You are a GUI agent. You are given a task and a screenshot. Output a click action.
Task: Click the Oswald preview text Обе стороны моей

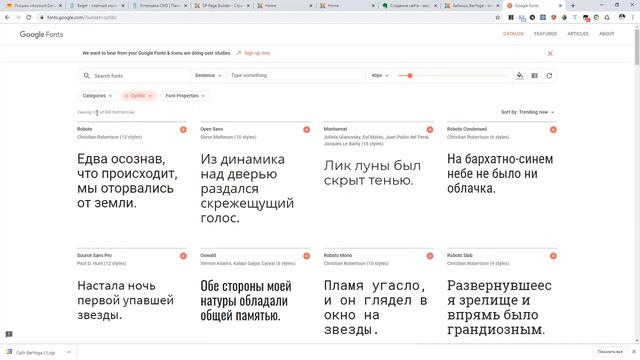pyautogui.click(x=246, y=286)
